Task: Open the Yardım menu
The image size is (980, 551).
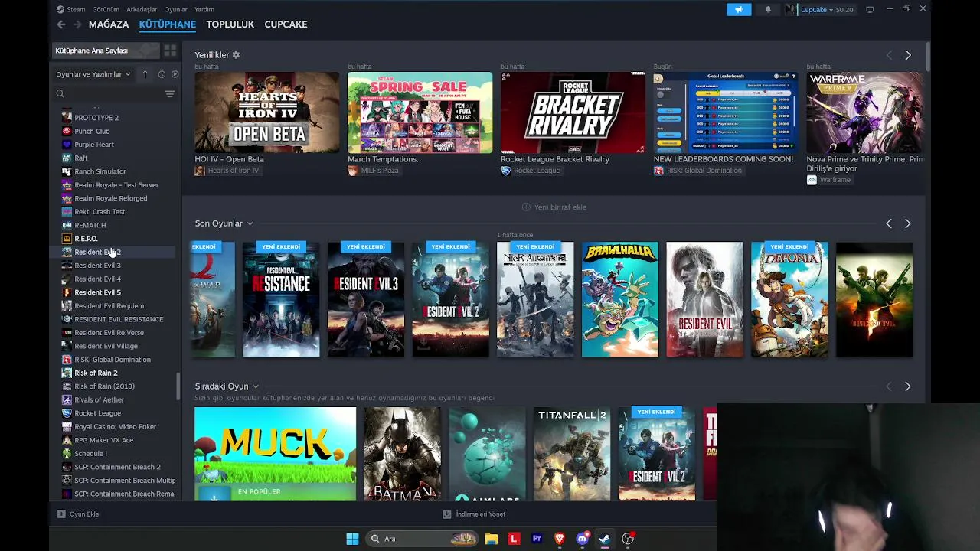Action: [x=204, y=9]
